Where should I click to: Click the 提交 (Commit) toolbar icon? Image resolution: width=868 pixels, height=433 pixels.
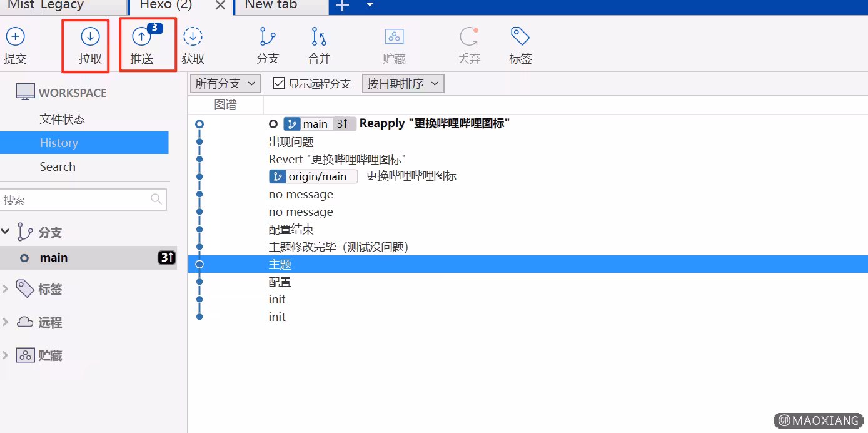(15, 37)
